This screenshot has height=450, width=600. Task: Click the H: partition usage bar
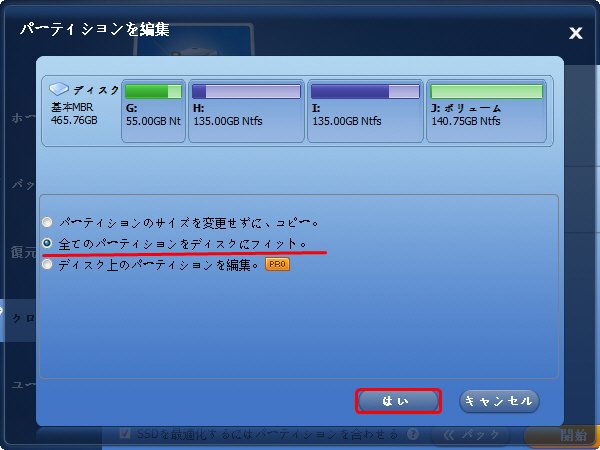246,91
